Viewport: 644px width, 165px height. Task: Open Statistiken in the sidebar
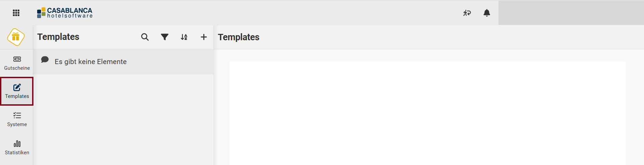(x=17, y=148)
